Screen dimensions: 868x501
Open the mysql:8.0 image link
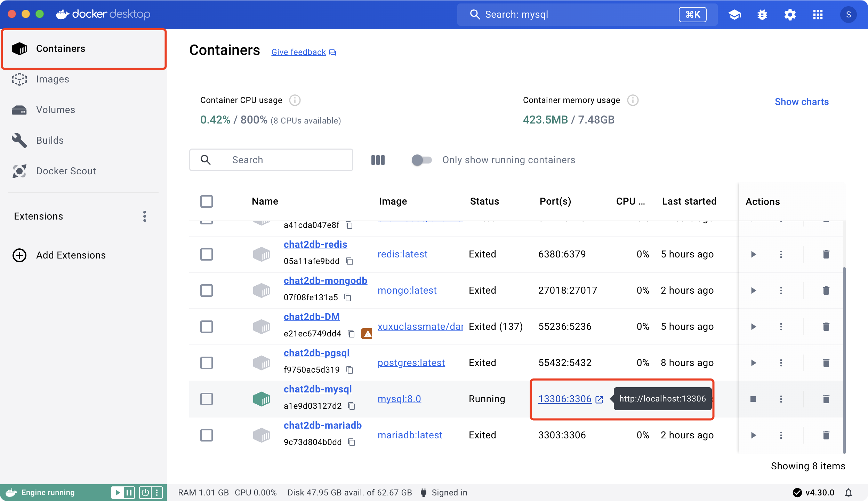399,399
